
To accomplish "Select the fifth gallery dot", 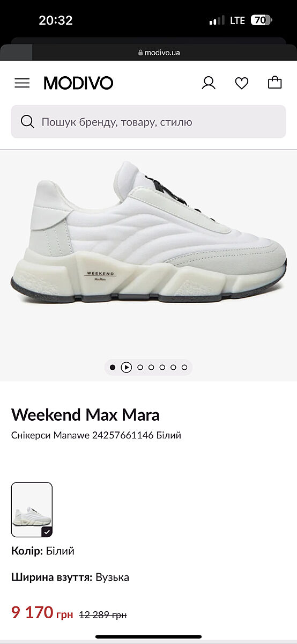I will pyautogui.click(x=162, y=368).
